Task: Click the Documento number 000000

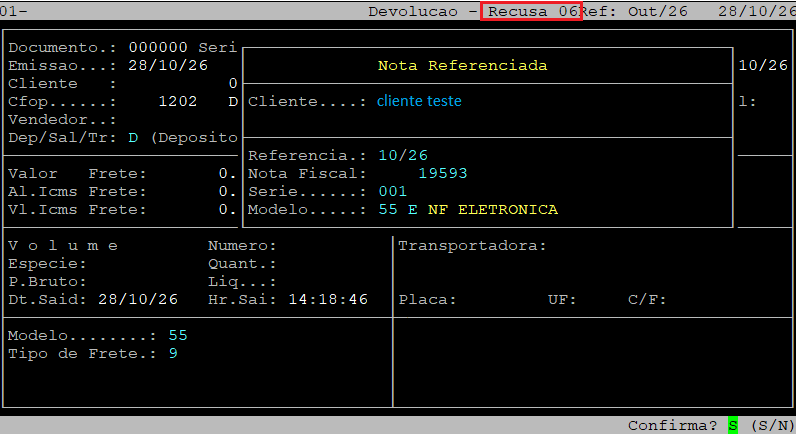Action: tap(158, 47)
